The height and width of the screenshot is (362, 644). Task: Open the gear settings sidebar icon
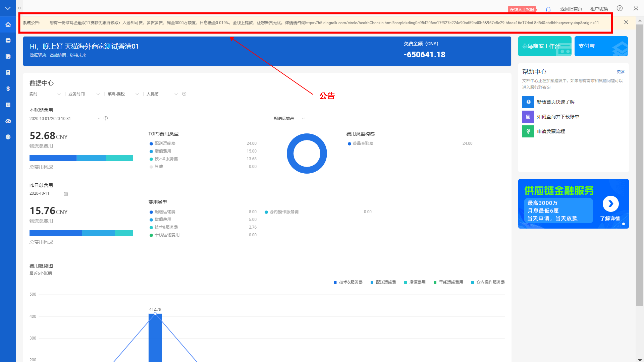coord(8,137)
